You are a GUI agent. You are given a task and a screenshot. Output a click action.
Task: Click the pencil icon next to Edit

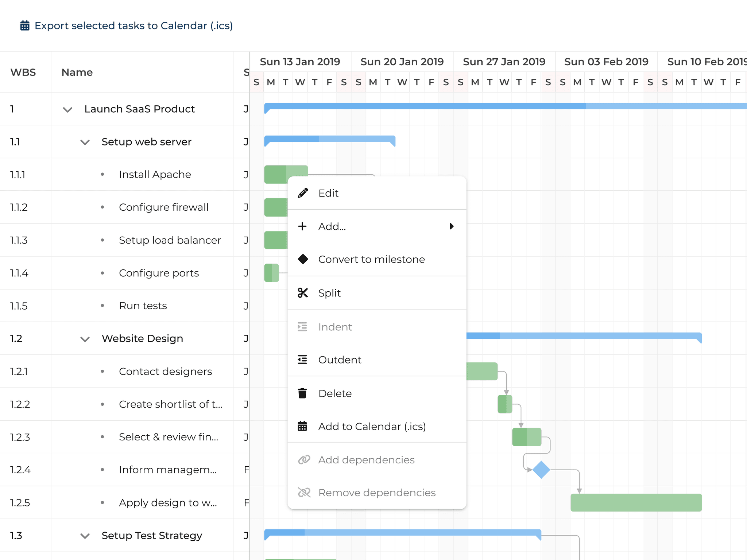pos(303,193)
